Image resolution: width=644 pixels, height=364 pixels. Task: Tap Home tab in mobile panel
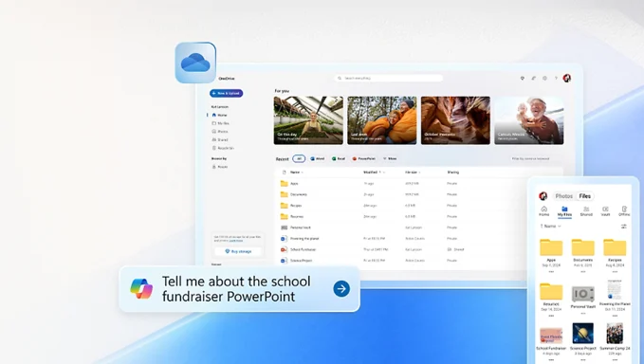point(544,211)
